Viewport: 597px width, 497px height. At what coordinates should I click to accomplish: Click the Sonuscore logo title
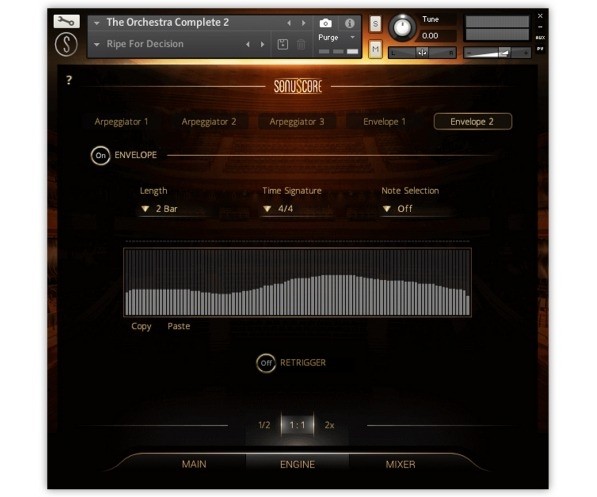298,86
